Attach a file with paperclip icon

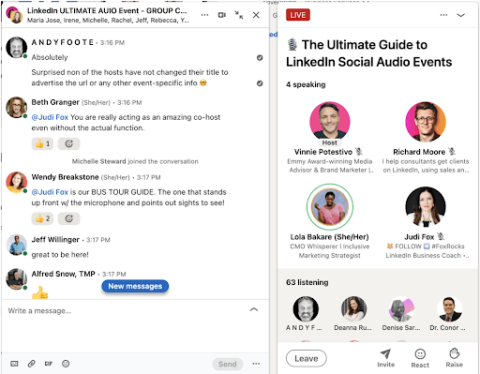coord(31,364)
